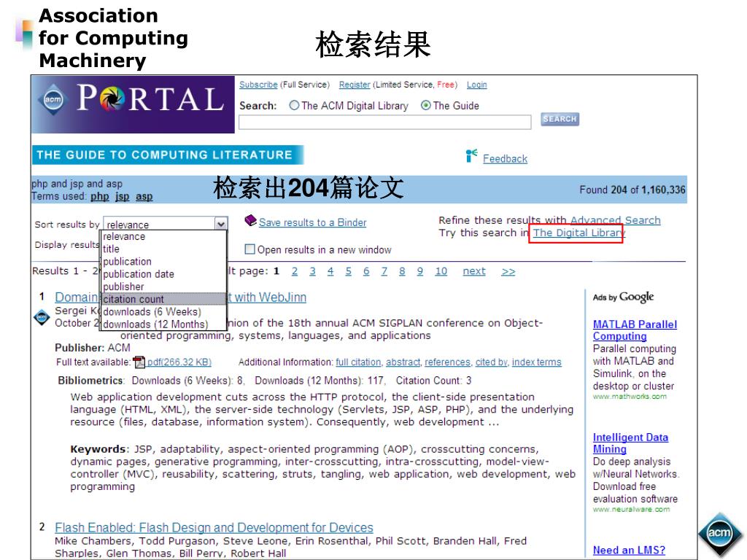
Task: Choose publication in the sort list
Action: tap(164, 262)
